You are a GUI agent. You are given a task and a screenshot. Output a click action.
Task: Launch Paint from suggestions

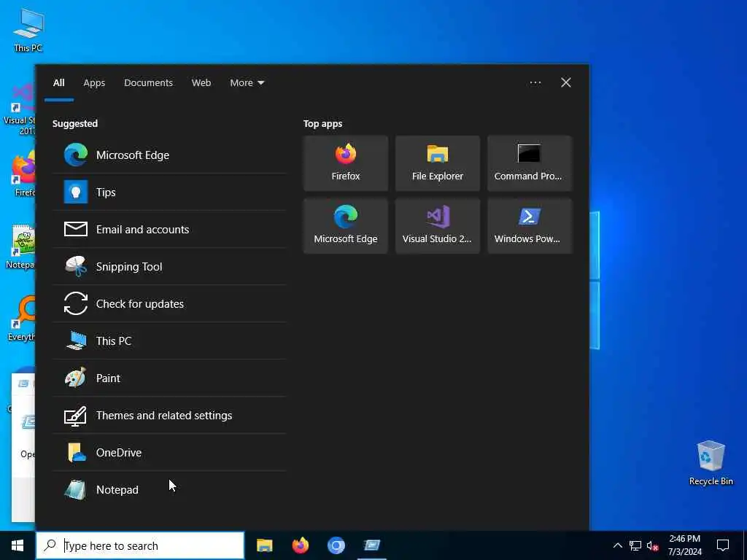coord(169,378)
